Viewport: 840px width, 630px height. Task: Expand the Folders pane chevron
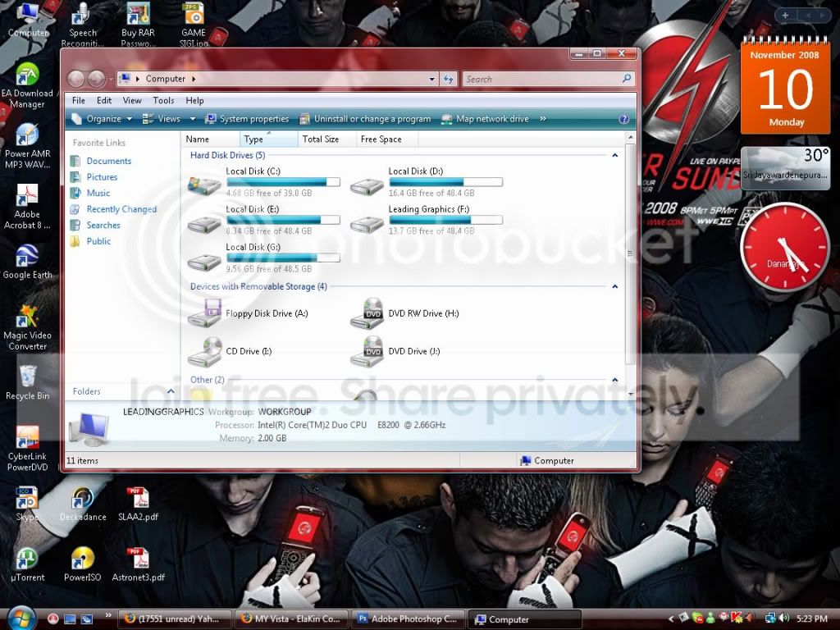tap(171, 391)
